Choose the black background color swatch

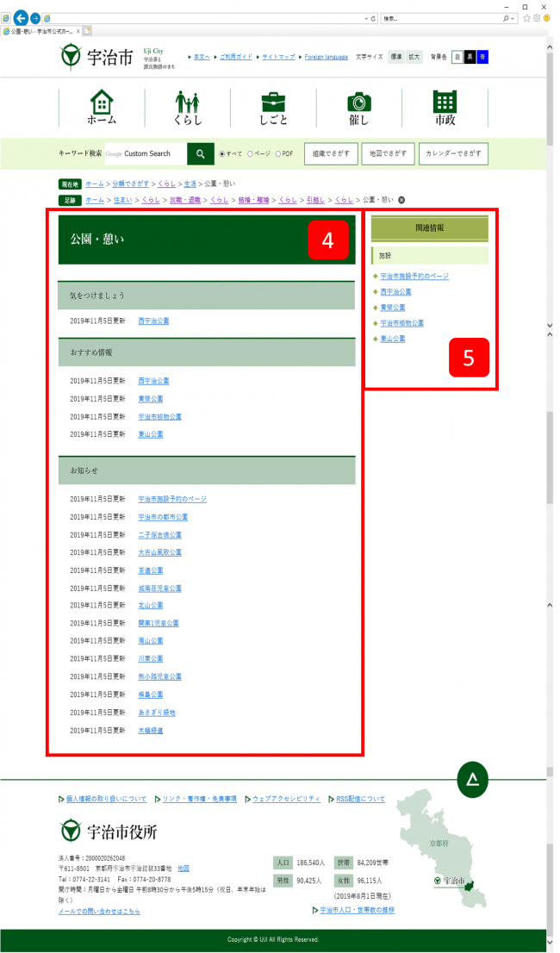[x=470, y=57]
